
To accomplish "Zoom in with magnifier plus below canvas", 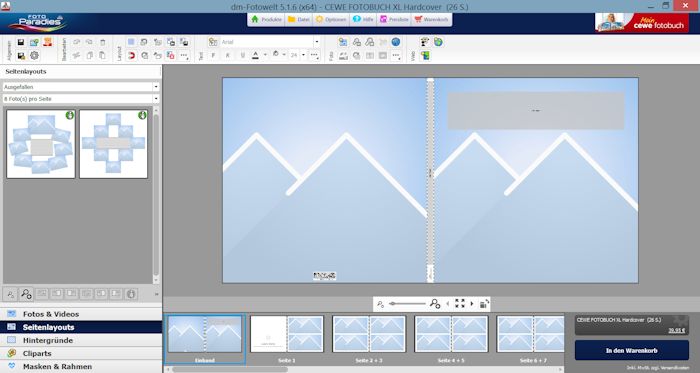I will point(435,304).
